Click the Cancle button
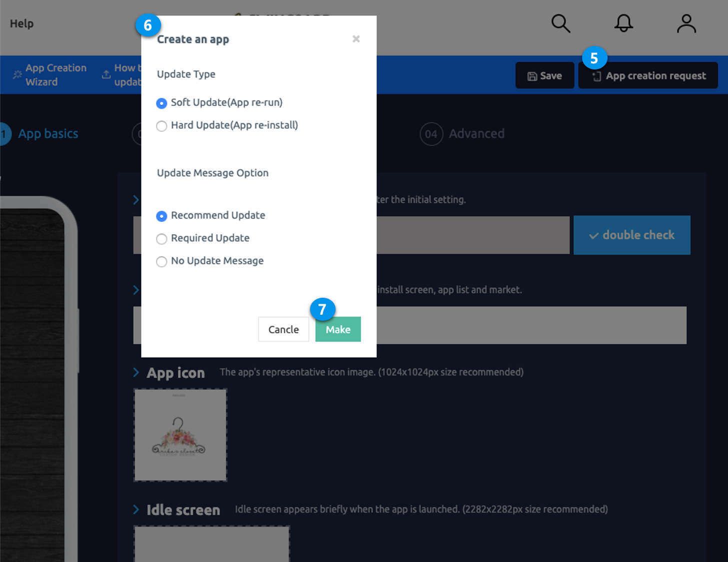The height and width of the screenshot is (562, 728). (x=283, y=330)
